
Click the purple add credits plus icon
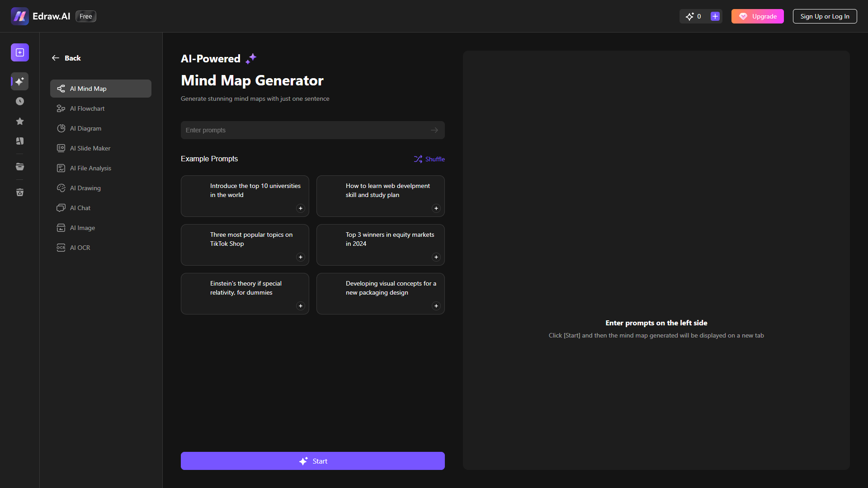pos(715,16)
